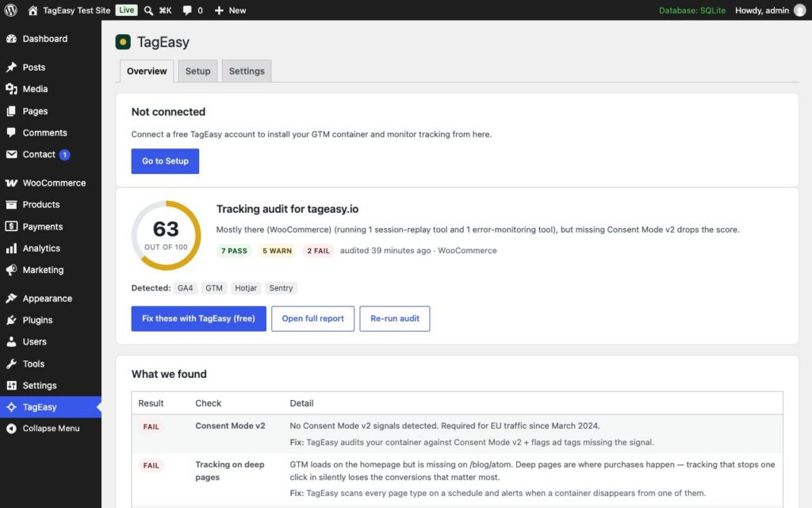Click the Collapse Menu arrow icon
This screenshot has height=508, width=812.
pos(11,429)
